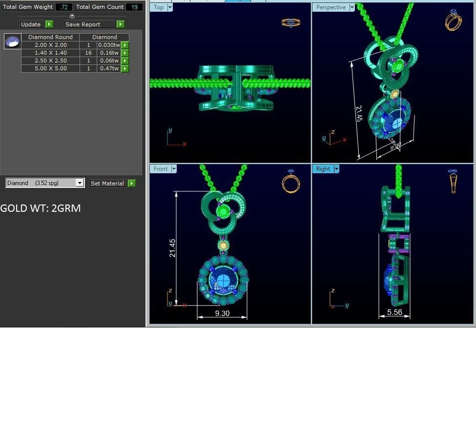The height and width of the screenshot is (448, 476).
Task: Click the ring icon in the Perspective viewport
Action: click(454, 20)
